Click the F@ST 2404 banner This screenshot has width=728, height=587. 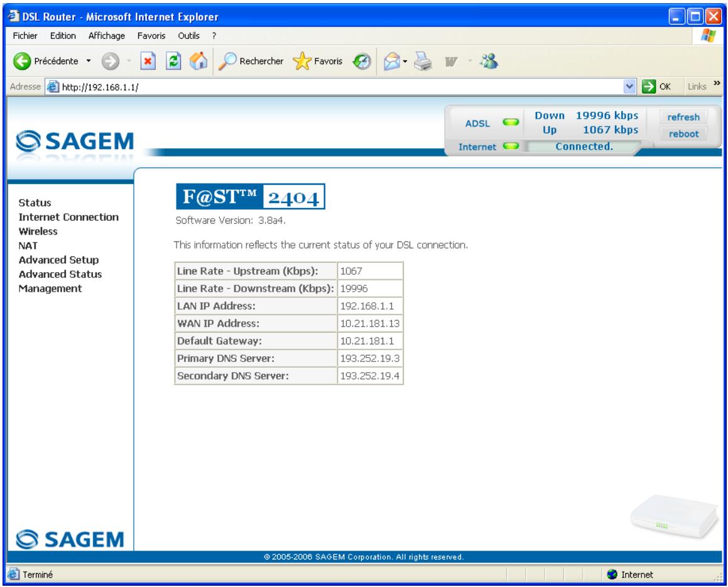pyautogui.click(x=250, y=197)
